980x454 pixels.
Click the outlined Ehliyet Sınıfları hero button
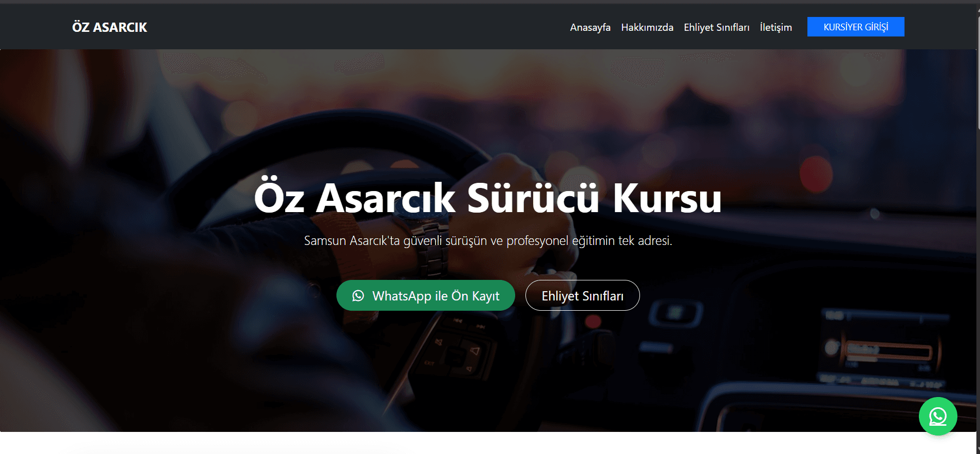pos(582,295)
